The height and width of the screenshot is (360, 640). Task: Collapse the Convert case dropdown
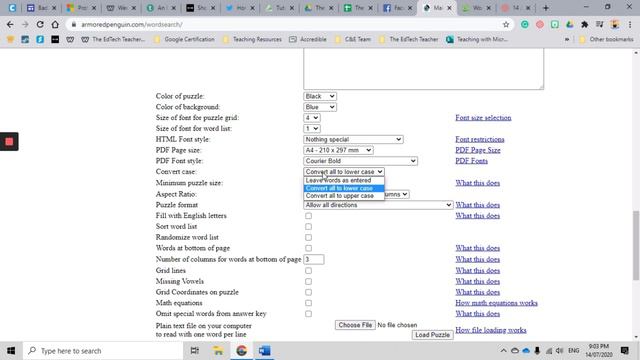tap(344, 172)
